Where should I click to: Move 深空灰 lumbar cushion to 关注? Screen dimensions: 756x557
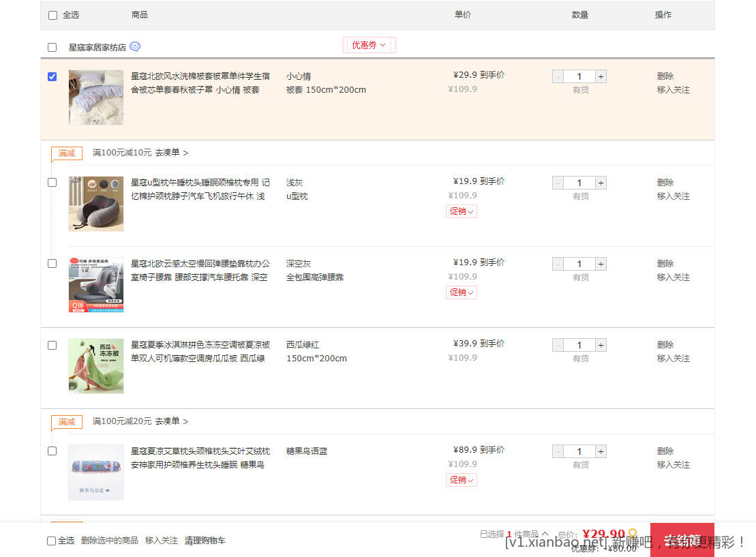point(673,277)
